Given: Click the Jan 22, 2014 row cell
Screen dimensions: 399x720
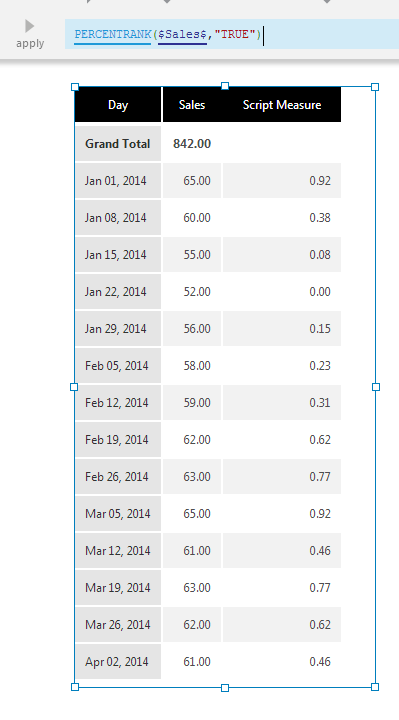Looking at the screenshot, I should pos(118,292).
